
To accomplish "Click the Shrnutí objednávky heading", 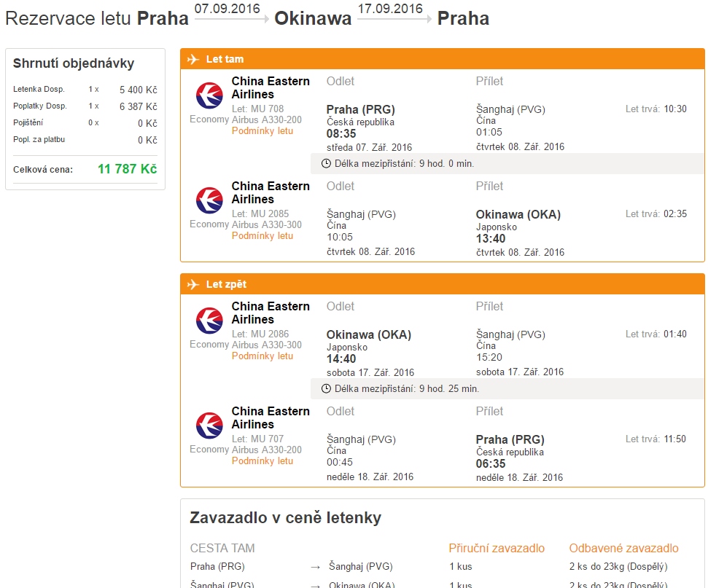I will pos(74,63).
